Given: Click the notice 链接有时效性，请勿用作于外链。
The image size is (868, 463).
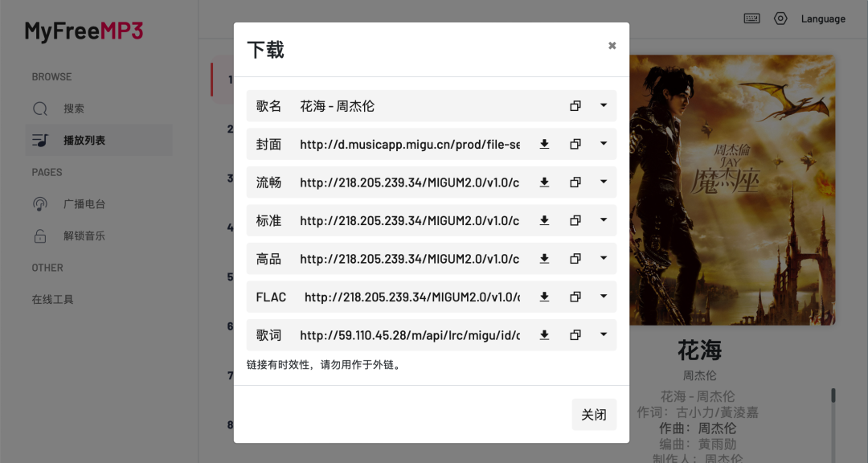Looking at the screenshot, I should (x=324, y=365).
